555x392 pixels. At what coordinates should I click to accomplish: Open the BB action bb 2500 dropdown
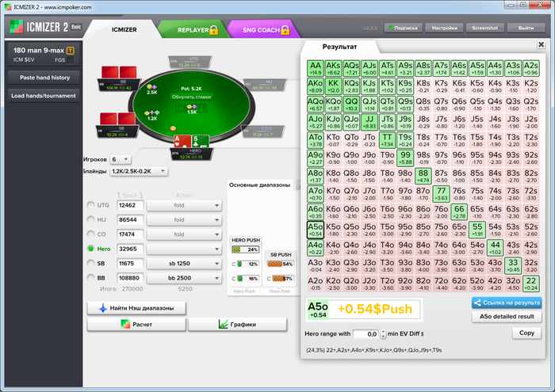coord(184,278)
